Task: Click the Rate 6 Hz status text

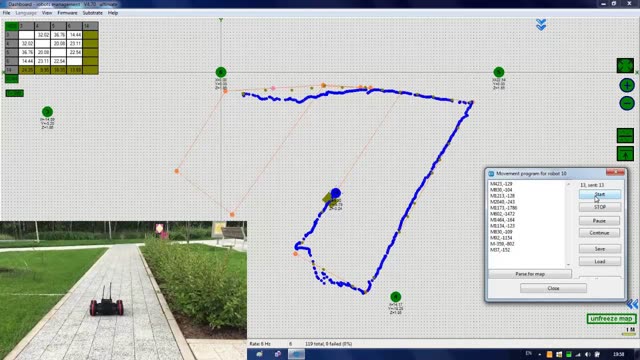Action: 260,344
